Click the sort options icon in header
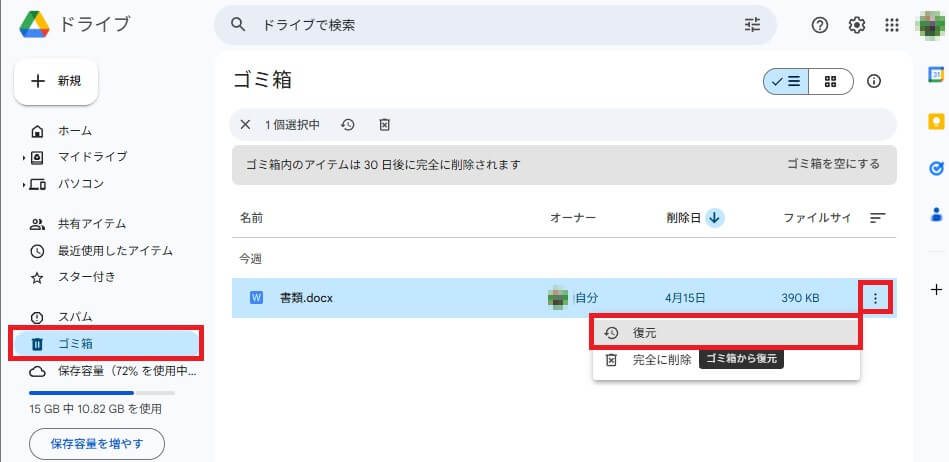 coord(878,217)
